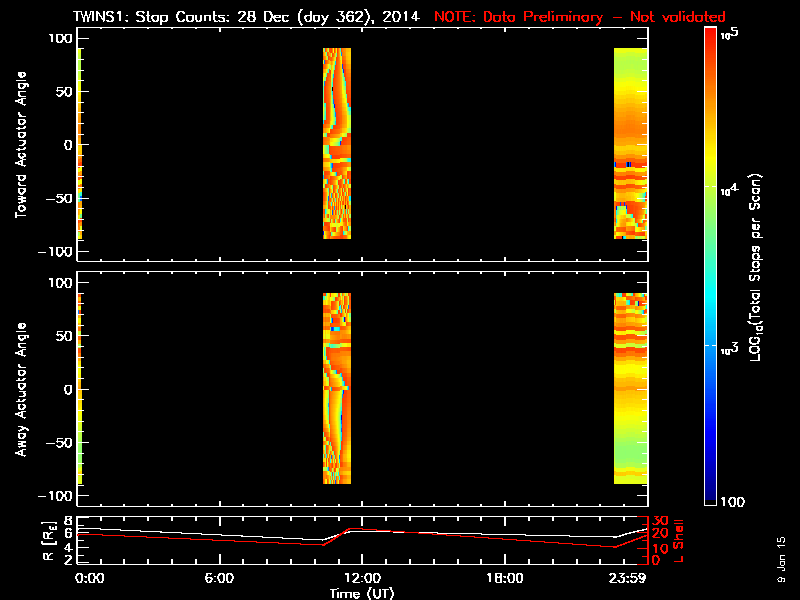Click the "6:00" time axis label

point(219,578)
